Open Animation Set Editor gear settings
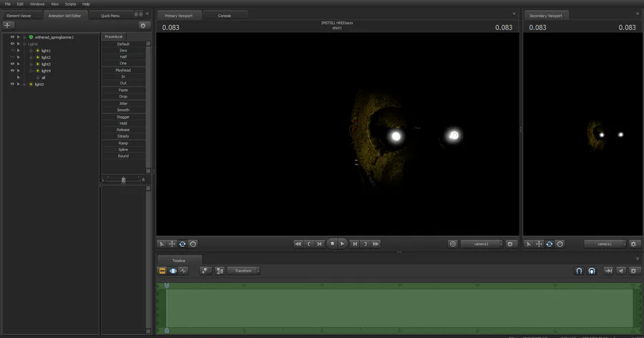 pos(143,26)
